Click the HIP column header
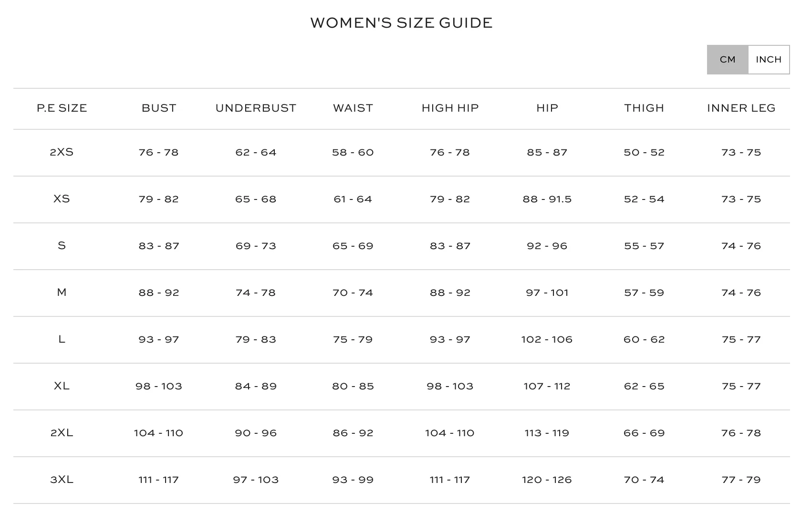Viewport: 812px width, 524px height. pyautogui.click(x=547, y=108)
